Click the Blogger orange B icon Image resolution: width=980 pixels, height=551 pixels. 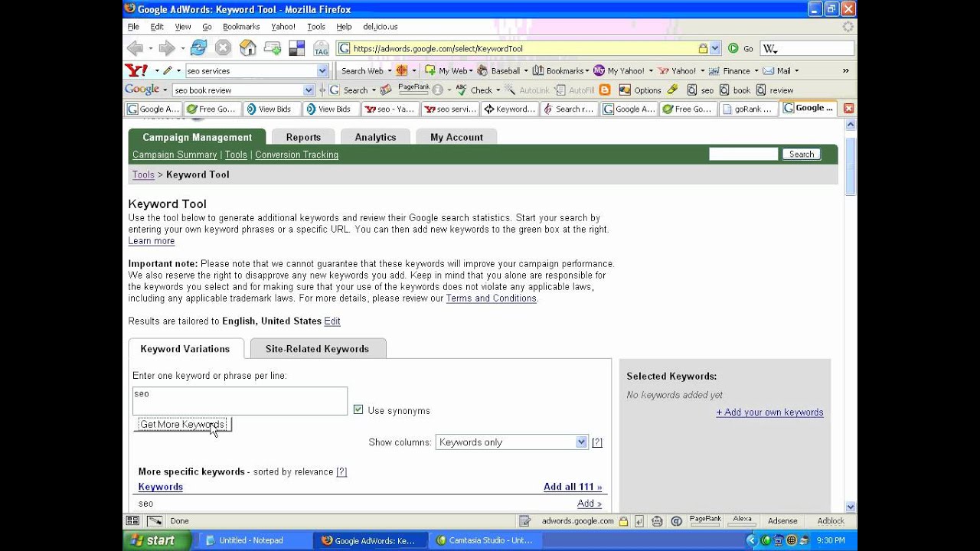point(605,90)
